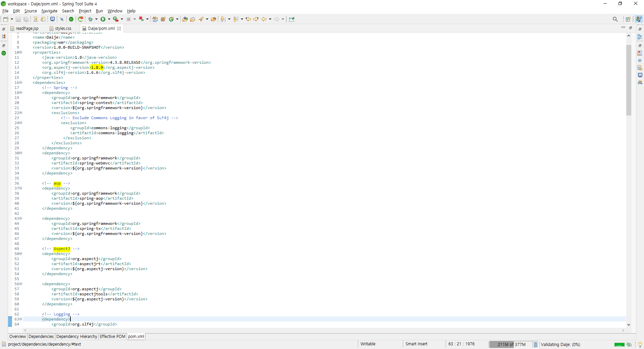Open the Dependency Hierarchy tab

tap(77, 337)
